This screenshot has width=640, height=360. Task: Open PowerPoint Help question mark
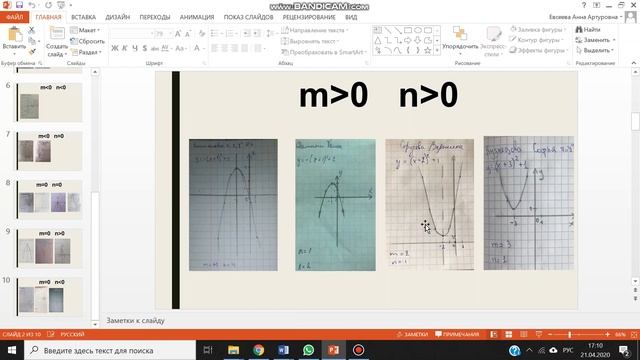(x=584, y=5)
